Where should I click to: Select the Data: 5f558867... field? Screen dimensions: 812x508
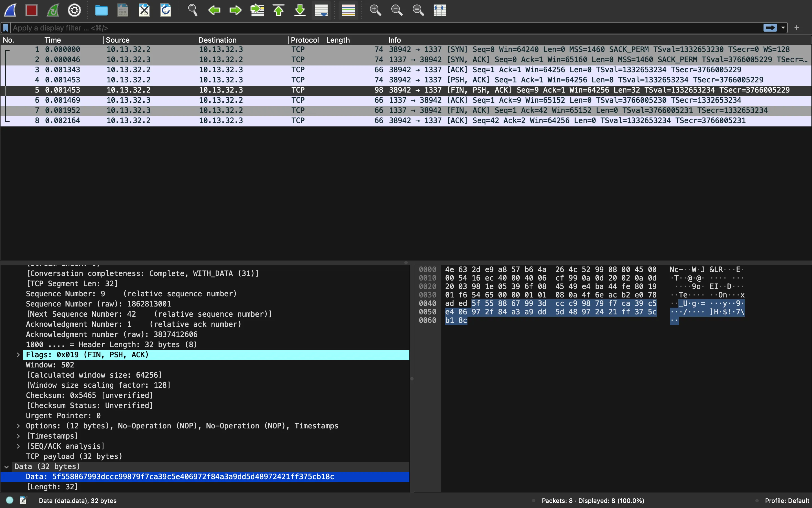(x=205, y=477)
